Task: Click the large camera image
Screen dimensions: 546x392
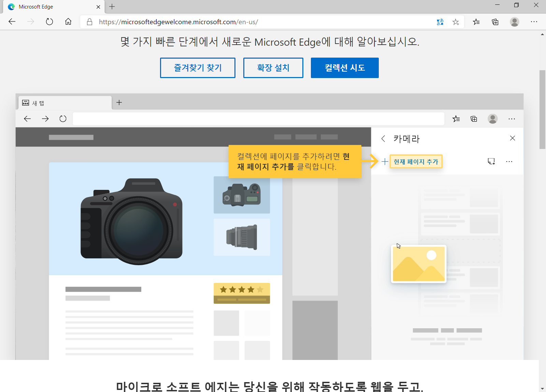Action: (131, 221)
